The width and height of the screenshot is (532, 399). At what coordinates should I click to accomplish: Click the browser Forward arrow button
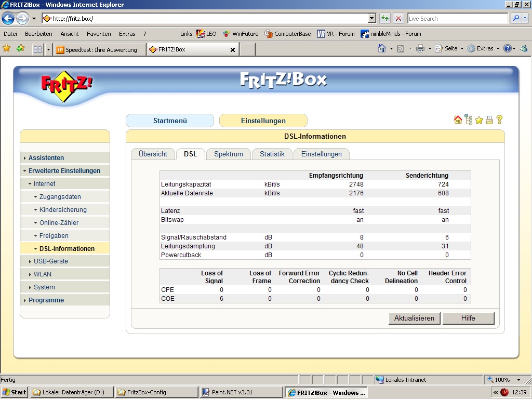(x=22, y=18)
